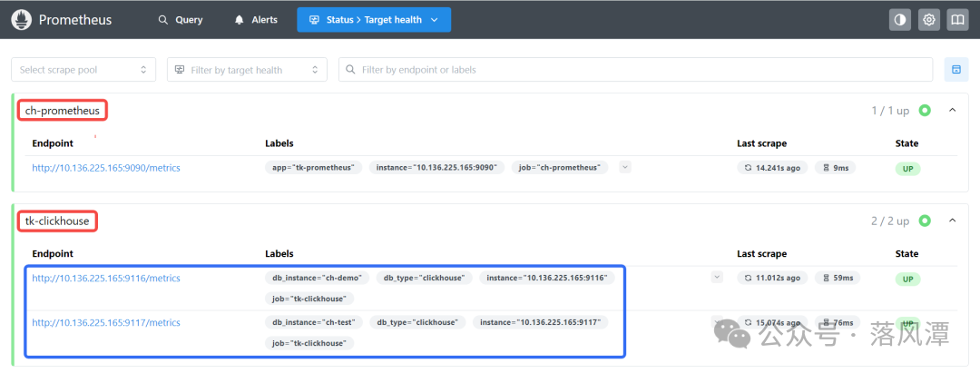980x373 pixels.
Task: Open the Status > Target health menu
Action: 374,19
